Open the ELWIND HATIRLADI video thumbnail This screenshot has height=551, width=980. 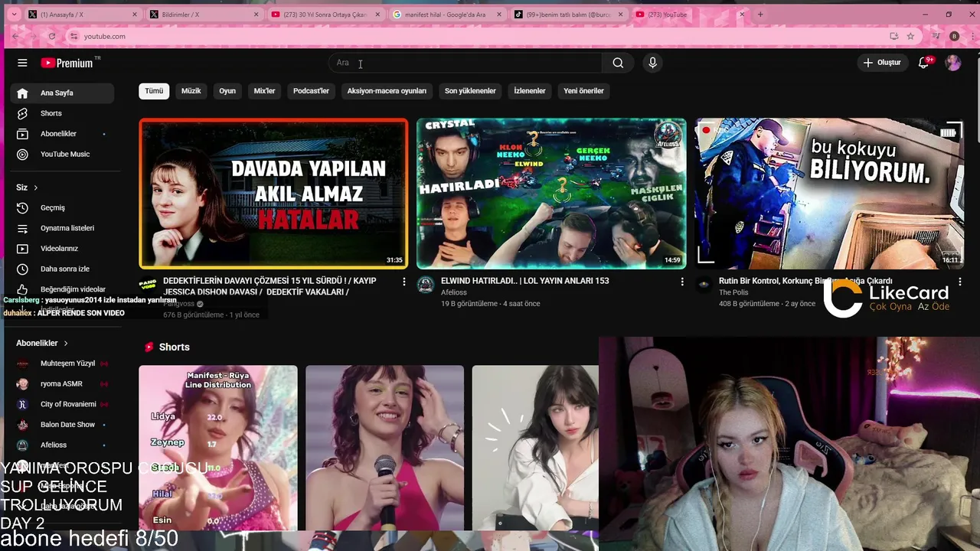click(551, 193)
